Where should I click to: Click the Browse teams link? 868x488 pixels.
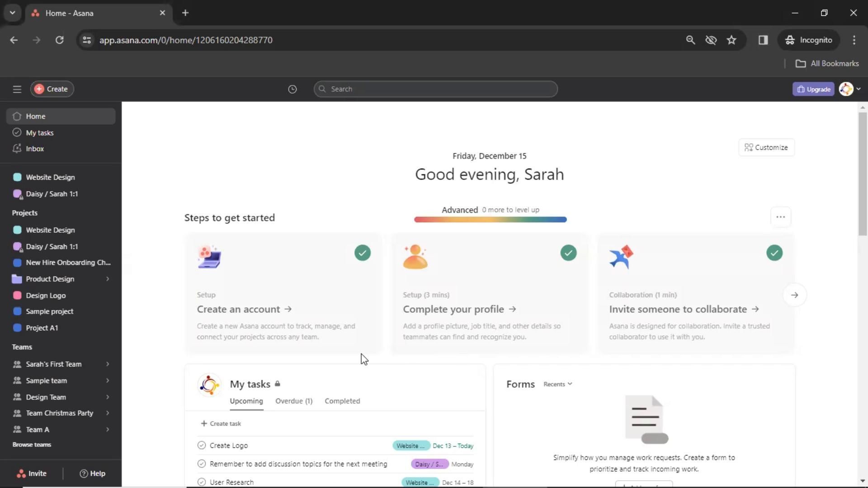pyautogui.click(x=32, y=445)
